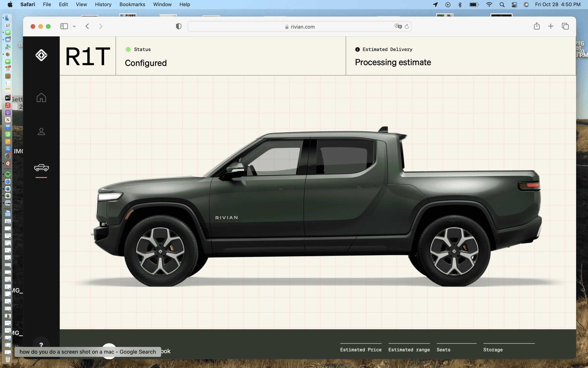Screen dimensions: 588x368
Task: Select the Estimated Price label
Action: tap(361, 350)
